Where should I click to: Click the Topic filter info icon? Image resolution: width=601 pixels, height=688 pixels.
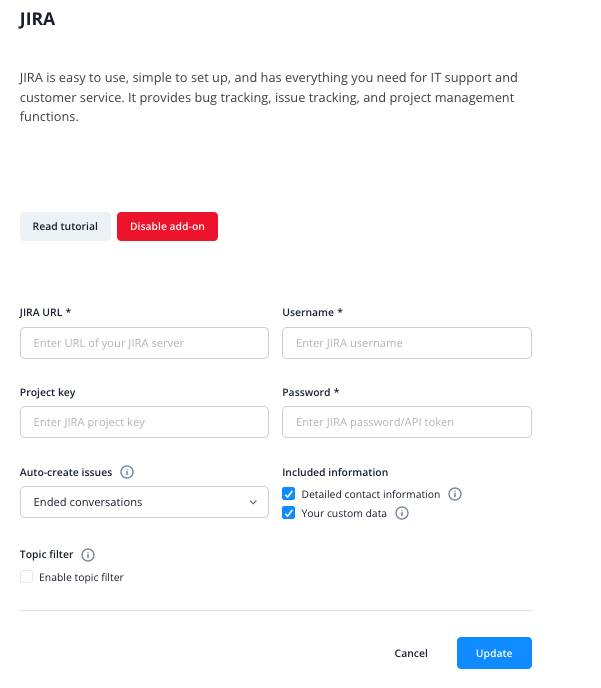(x=88, y=554)
